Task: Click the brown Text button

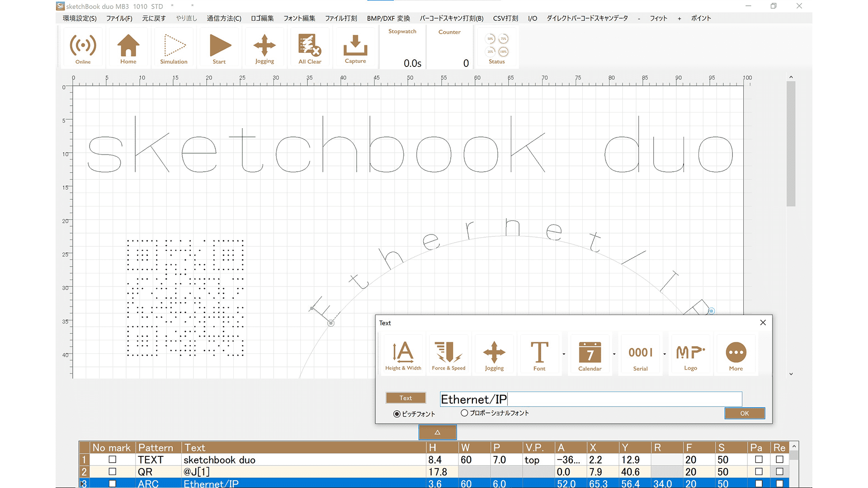Action: coord(406,398)
